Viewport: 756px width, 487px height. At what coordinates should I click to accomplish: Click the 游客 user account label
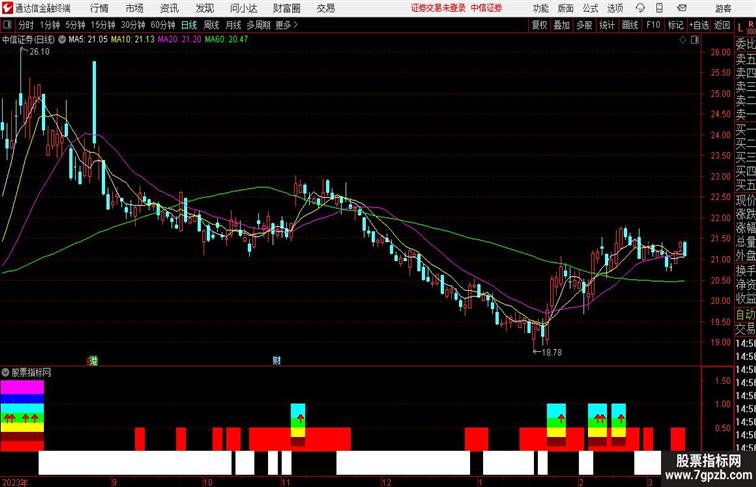[x=723, y=8]
